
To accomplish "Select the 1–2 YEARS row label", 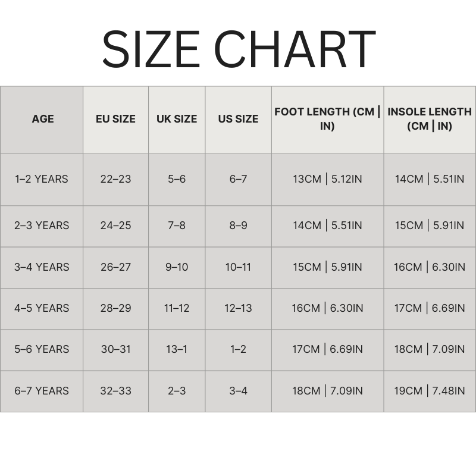I will [x=42, y=179].
